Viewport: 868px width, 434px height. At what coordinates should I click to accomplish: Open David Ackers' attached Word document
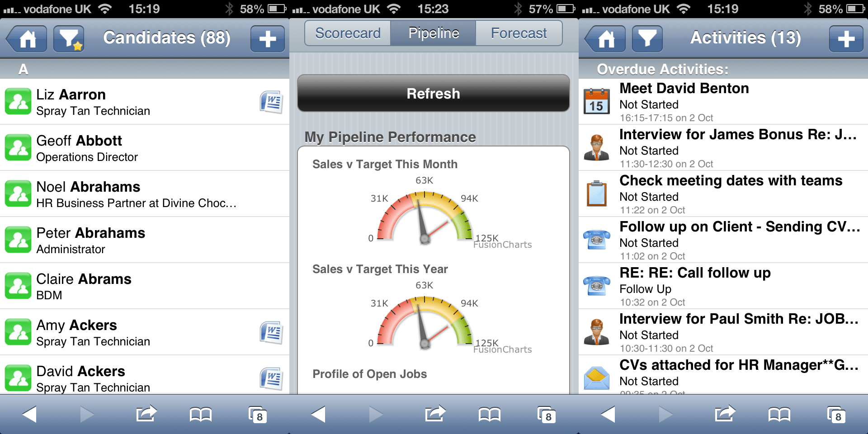(271, 378)
